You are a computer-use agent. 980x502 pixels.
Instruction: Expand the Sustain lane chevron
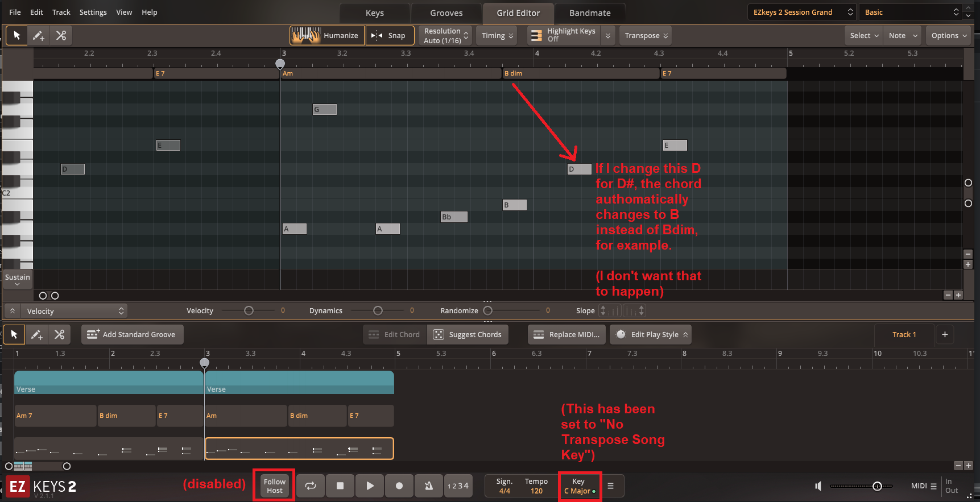coord(17,284)
